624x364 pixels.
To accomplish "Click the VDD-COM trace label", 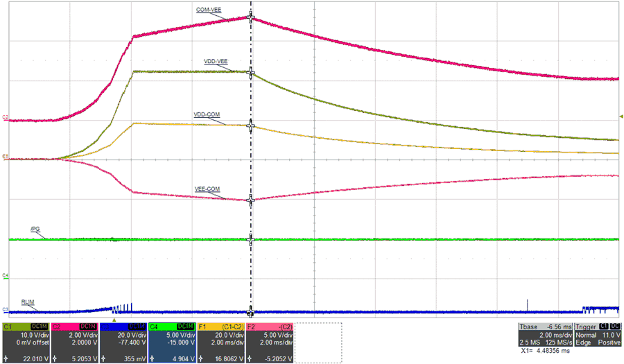I will pos(207,114).
